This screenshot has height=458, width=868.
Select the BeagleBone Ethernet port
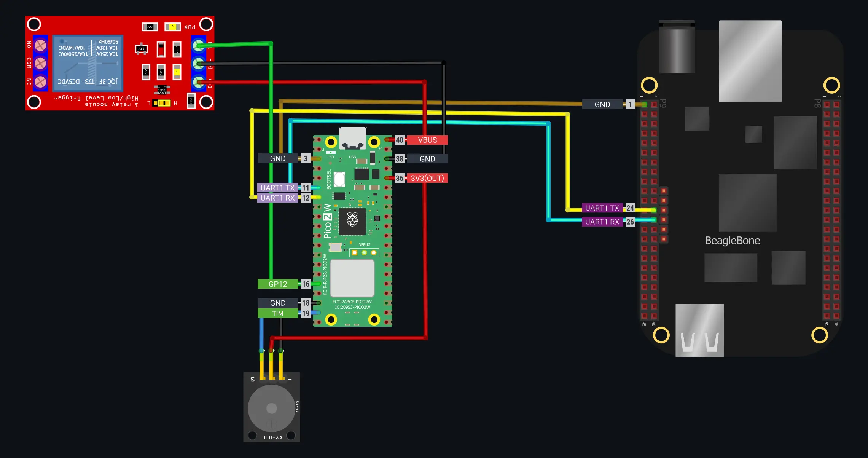pos(750,61)
